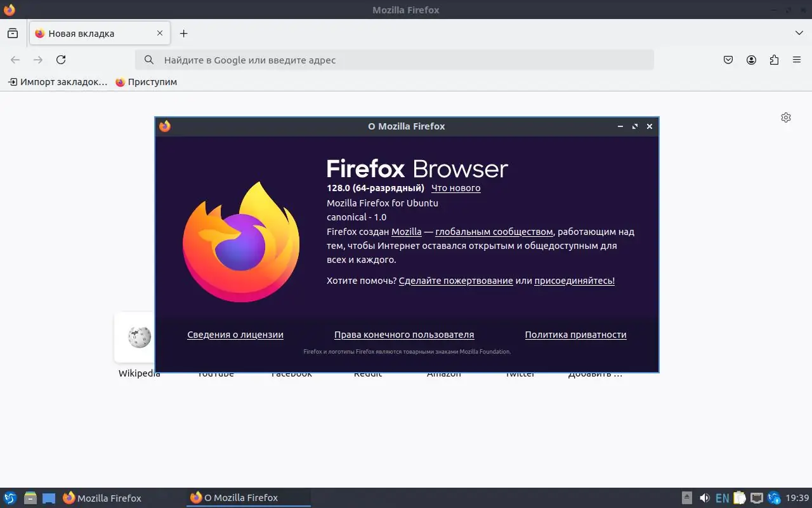Viewport: 812px width, 508px height.
Task: Open the file manager taskbar launcher
Action: click(30, 498)
